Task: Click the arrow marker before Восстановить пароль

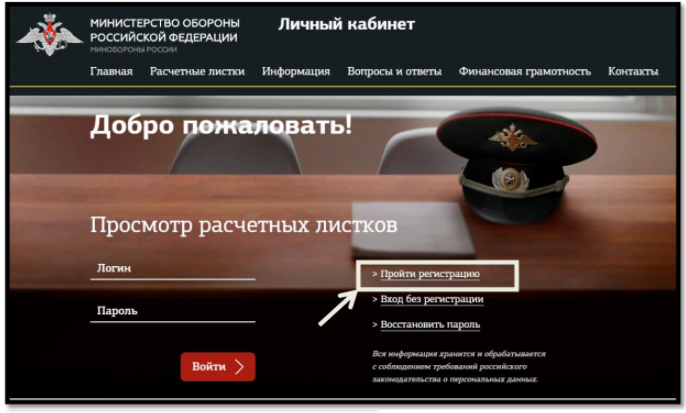Action: click(374, 325)
